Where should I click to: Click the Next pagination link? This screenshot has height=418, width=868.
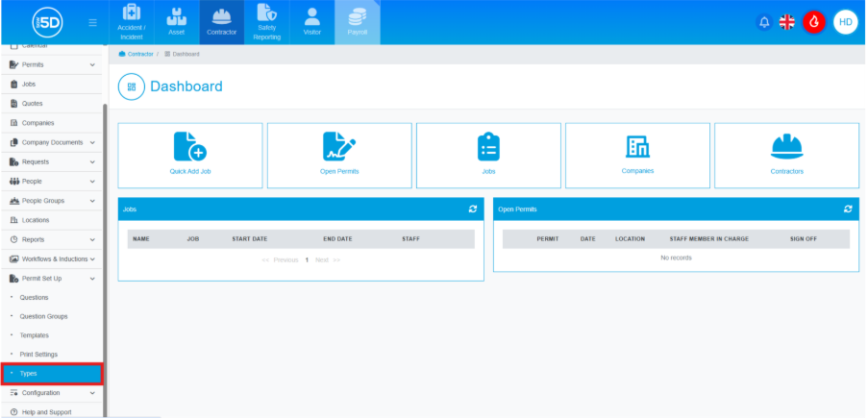[x=322, y=260]
